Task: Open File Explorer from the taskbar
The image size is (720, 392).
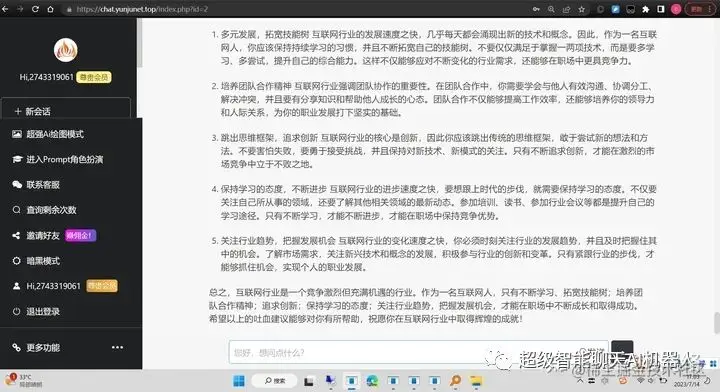Action: tap(476, 381)
